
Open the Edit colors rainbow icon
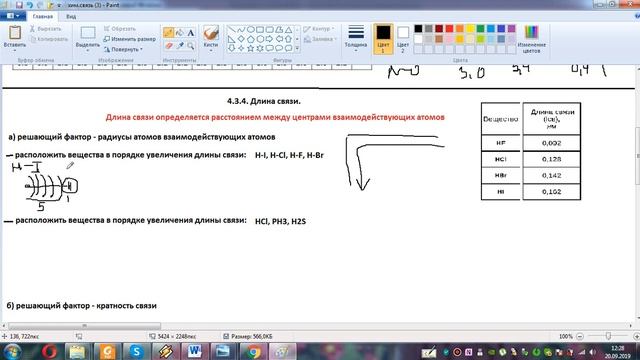[x=531, y=32]
